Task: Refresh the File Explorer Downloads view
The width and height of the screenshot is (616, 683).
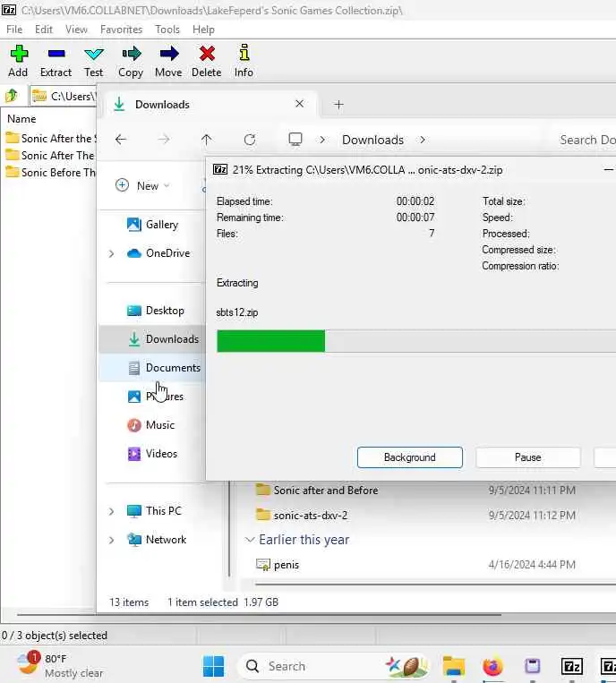Action: tap(250, 140)
